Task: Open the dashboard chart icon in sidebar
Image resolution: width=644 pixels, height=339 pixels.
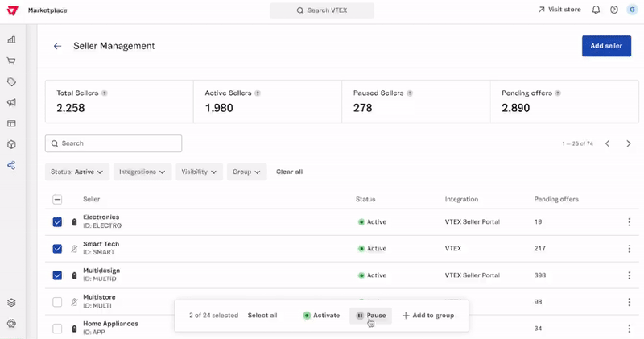Action: coord(11,39)
